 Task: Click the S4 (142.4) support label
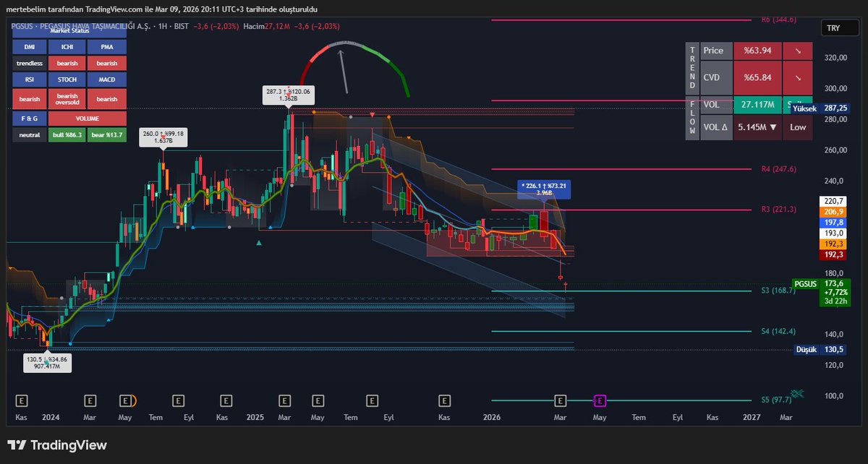pyautogui.click(x=778, y=332)
